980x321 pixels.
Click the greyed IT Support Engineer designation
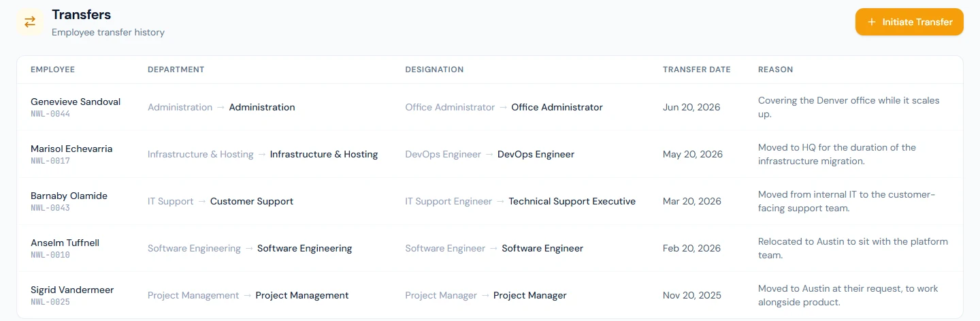448,201
